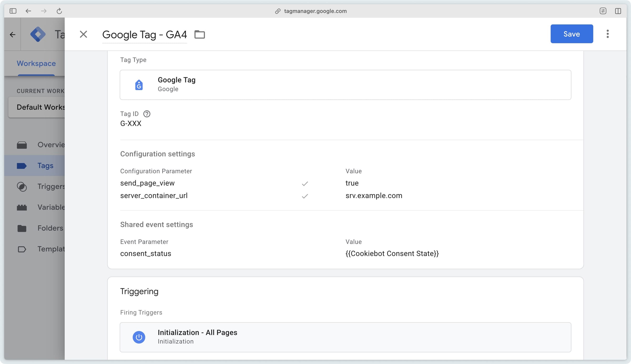The width and height of the screenshot is (631, 364).
Task: Click the Variables brick icon
Action: (x=22, y=207)
